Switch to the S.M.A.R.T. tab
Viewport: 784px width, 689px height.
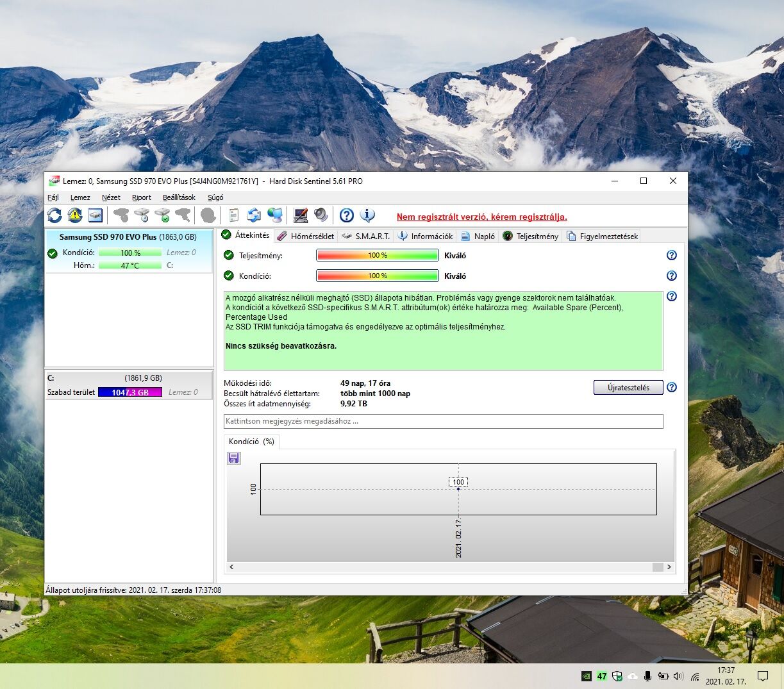(365, 236)
